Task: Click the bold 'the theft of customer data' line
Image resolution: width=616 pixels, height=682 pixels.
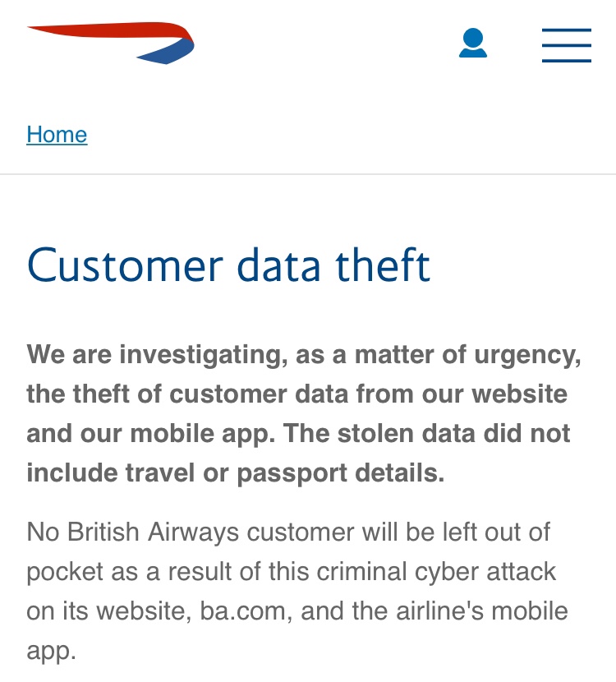Action: (x=297, y=394)
